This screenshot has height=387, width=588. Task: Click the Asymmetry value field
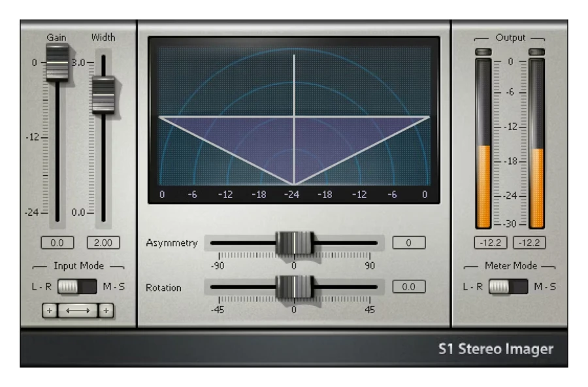click(409, 243)
